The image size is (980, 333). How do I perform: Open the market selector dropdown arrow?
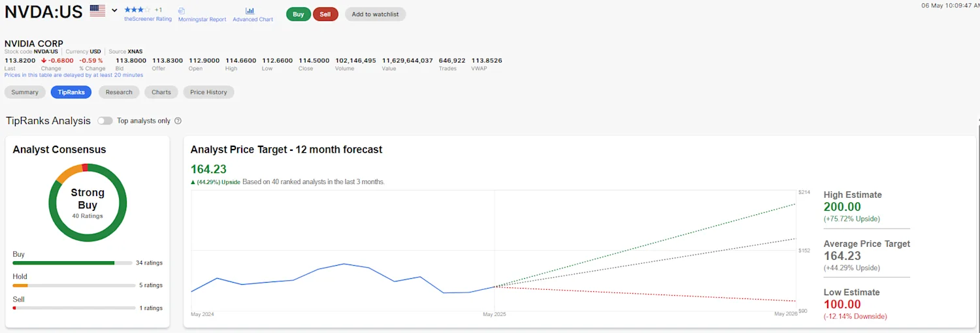[114, 10]
